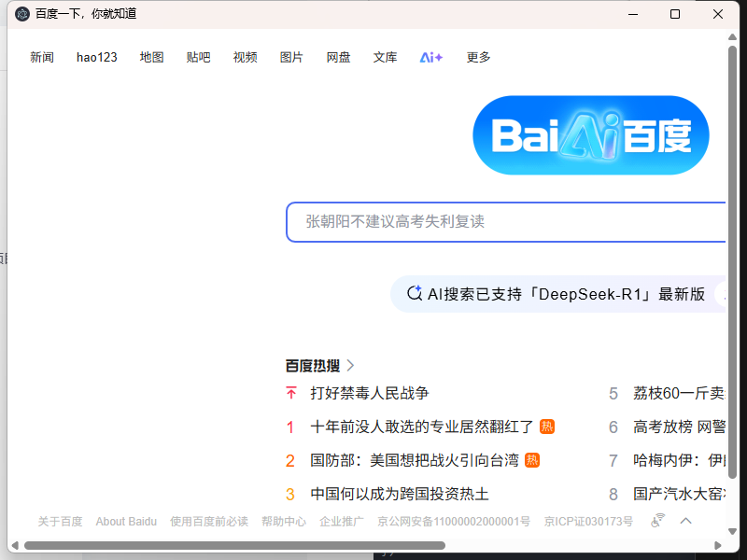Viewport: 747px width, 560px height.
Task: Open the 百度热搜 heading link
Action: tap(313, 365)
